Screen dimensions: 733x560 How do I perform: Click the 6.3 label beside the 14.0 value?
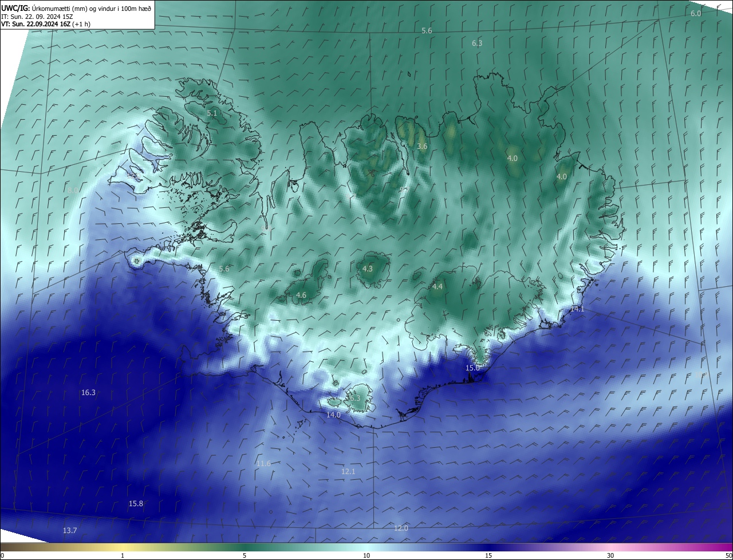click(354, 398)
